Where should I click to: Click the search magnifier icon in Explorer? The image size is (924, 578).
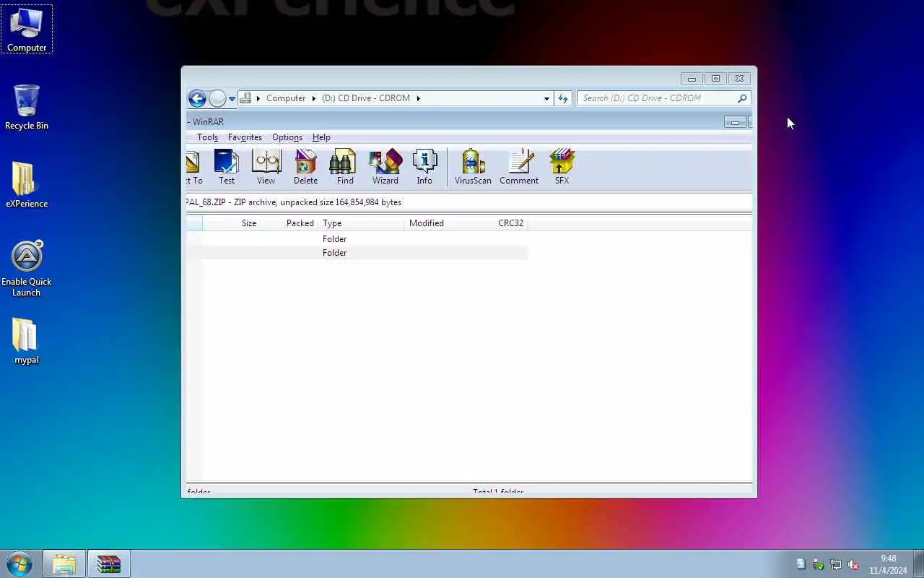[742, 98]
